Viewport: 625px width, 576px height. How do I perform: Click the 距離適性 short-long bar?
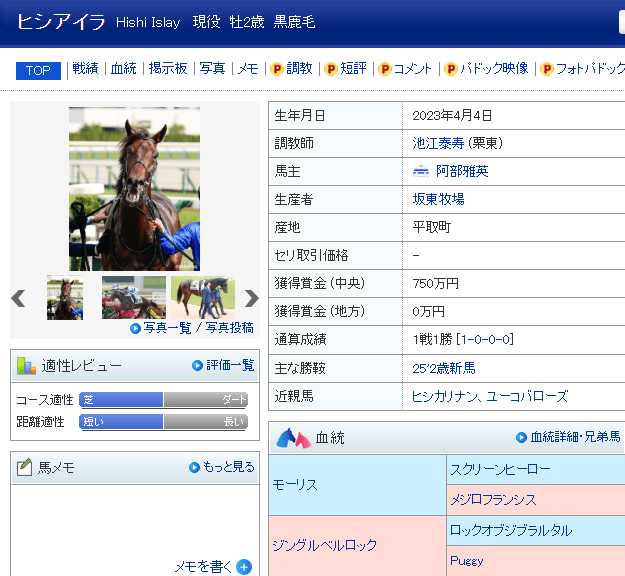coord(163,422)
